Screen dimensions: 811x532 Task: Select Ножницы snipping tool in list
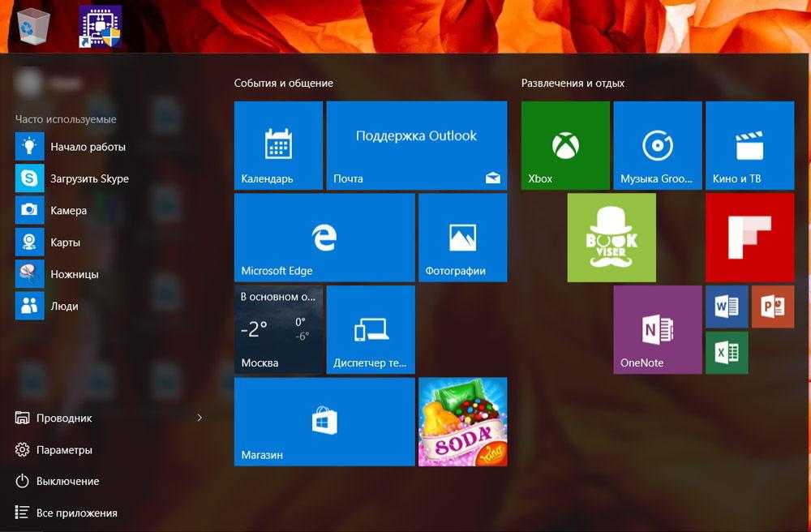[74, 274]
